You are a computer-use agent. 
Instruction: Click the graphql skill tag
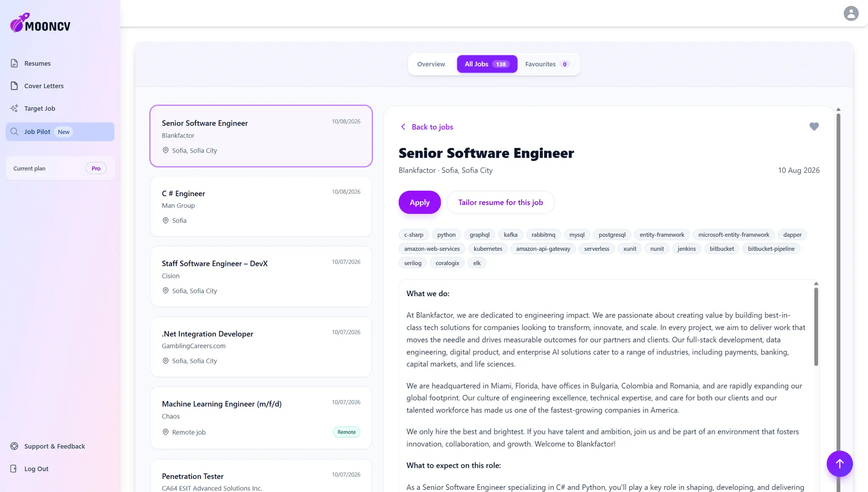tap(479, 234)
